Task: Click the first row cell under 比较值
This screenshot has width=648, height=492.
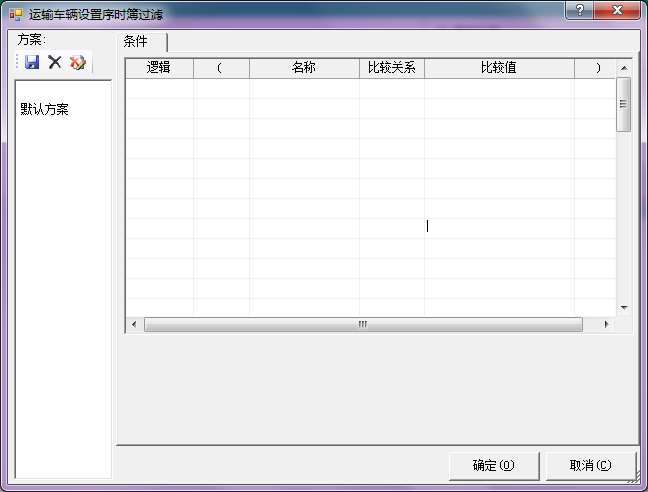Action: click(499, 88)
